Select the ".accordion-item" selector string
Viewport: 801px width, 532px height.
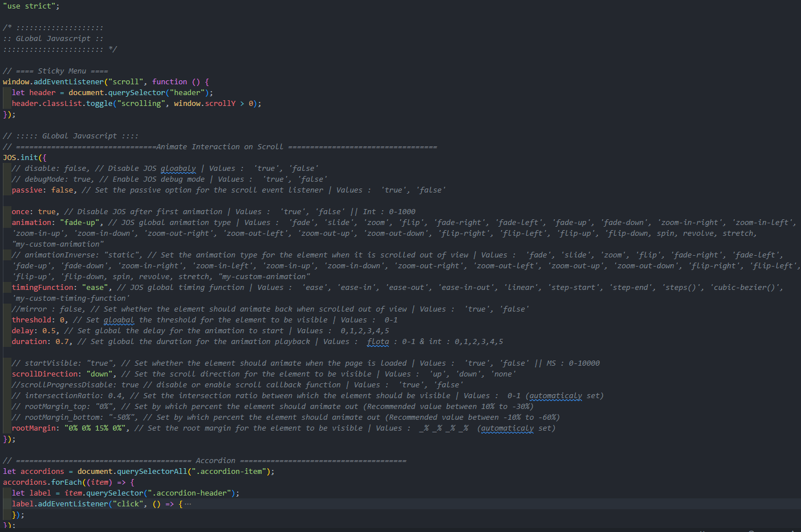(229, 472)
